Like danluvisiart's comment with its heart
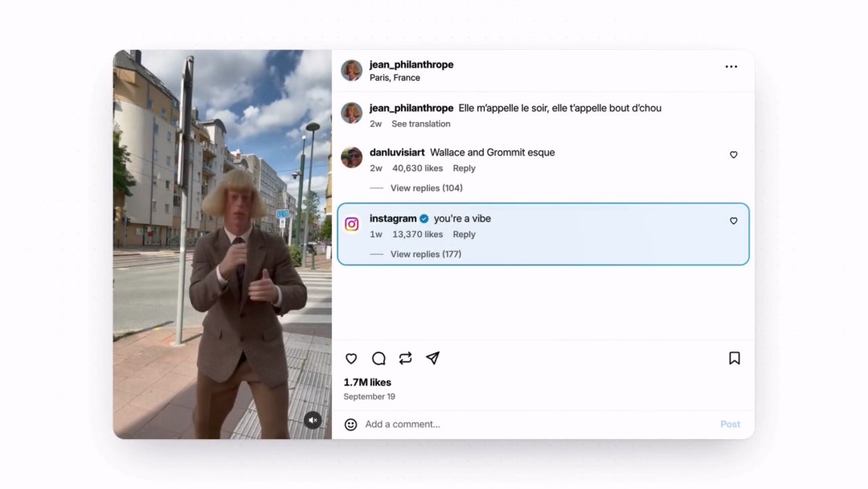This screenshot has width=868, height=489. 734,155
